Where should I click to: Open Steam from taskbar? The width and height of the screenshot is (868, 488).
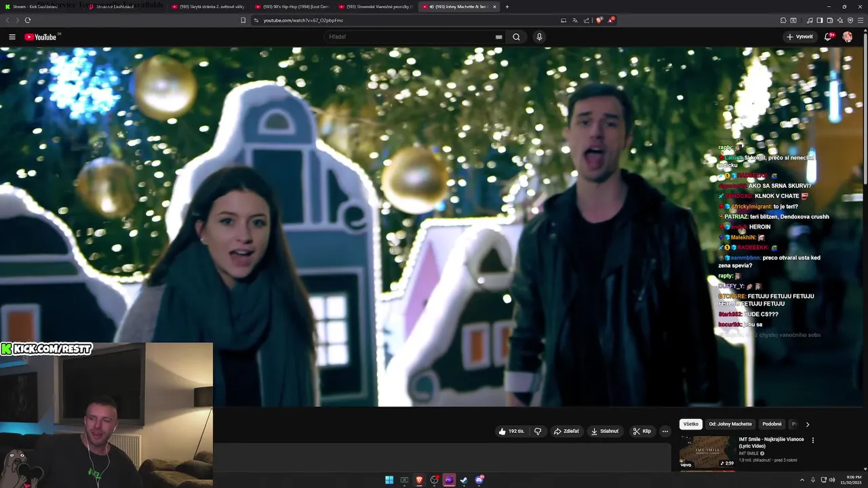tap(464, 480)
